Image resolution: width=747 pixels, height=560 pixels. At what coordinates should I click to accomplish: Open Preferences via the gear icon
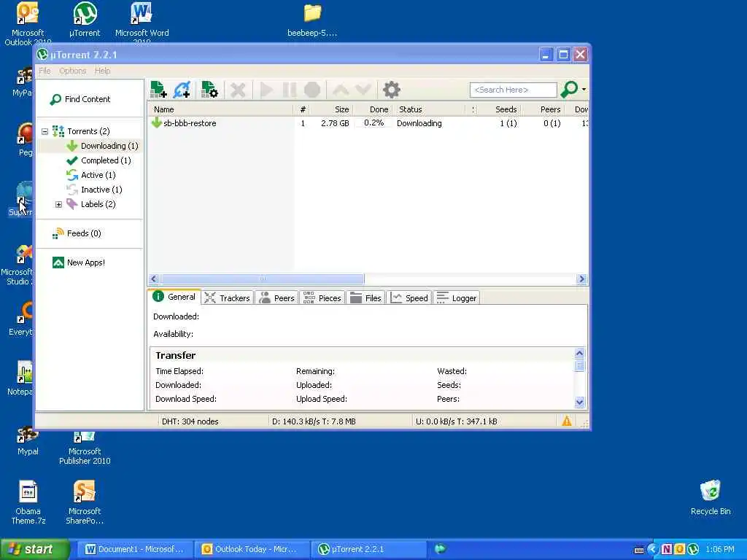click(x=391, y=90)
